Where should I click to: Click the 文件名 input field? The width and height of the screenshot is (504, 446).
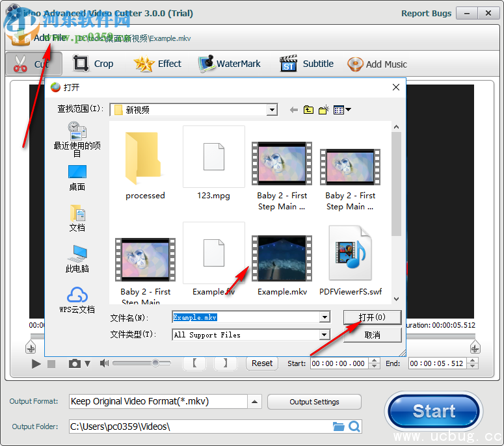(x=246, y=317)
